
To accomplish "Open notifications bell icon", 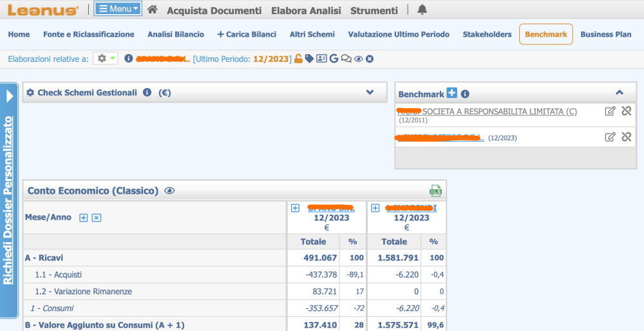I will [x=422, y=10].
